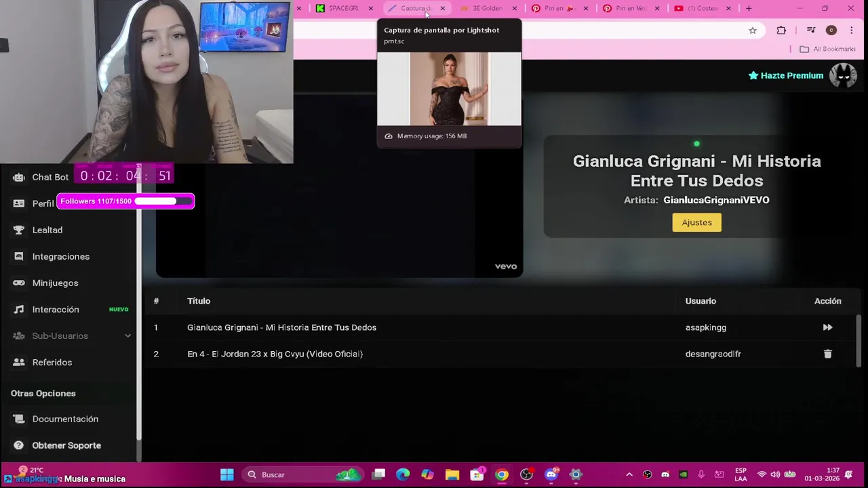Viewport: 868px width, 488px height.
Task: Bookmark this page with star icon
Action: tap(753, 30)
